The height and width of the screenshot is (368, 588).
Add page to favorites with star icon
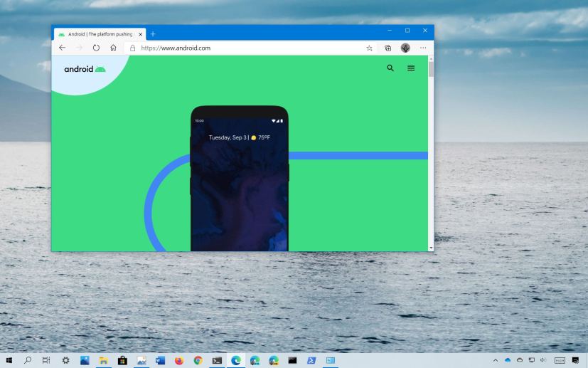[x=370, y=48]
